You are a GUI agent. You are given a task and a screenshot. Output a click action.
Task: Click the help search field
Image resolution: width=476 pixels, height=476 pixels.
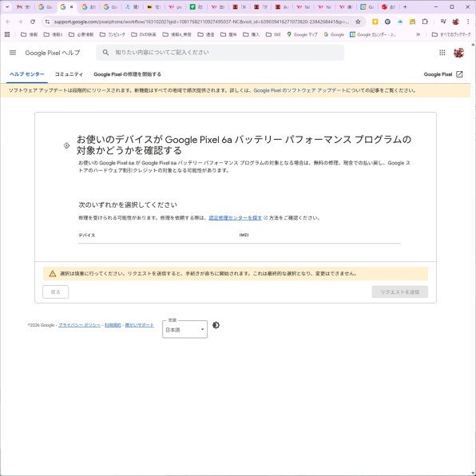[x=220, y=52]
